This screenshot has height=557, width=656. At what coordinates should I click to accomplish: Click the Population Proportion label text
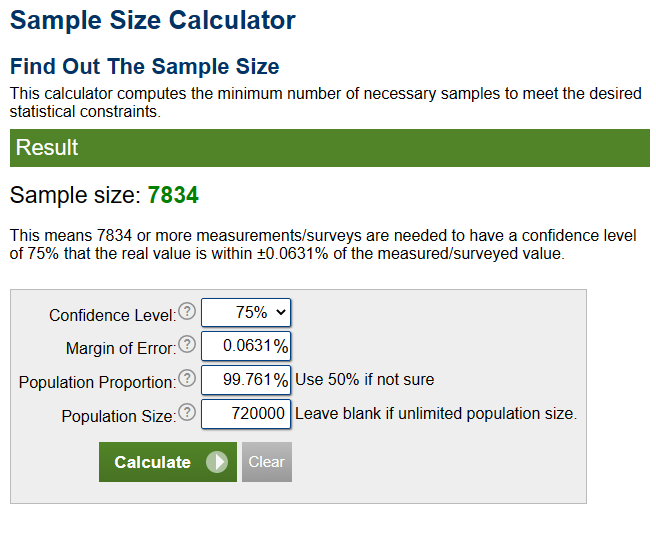(97, 382)
